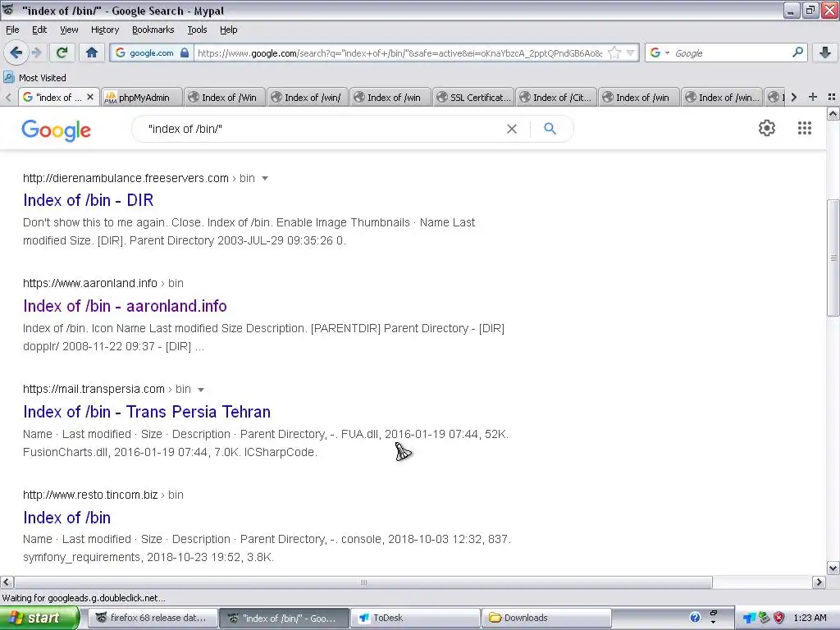
Task: Go forward to the next page
Action: (x=37, y=52)
